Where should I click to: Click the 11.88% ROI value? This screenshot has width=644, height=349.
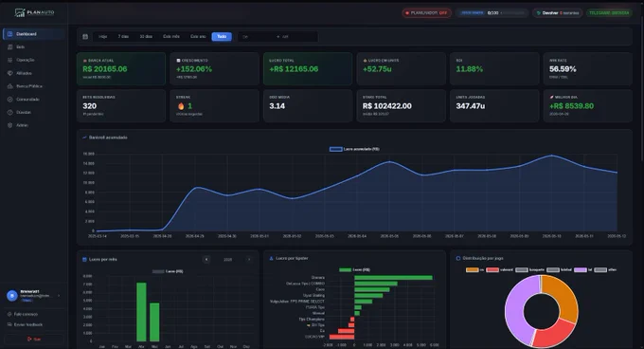tap(470, 69)
